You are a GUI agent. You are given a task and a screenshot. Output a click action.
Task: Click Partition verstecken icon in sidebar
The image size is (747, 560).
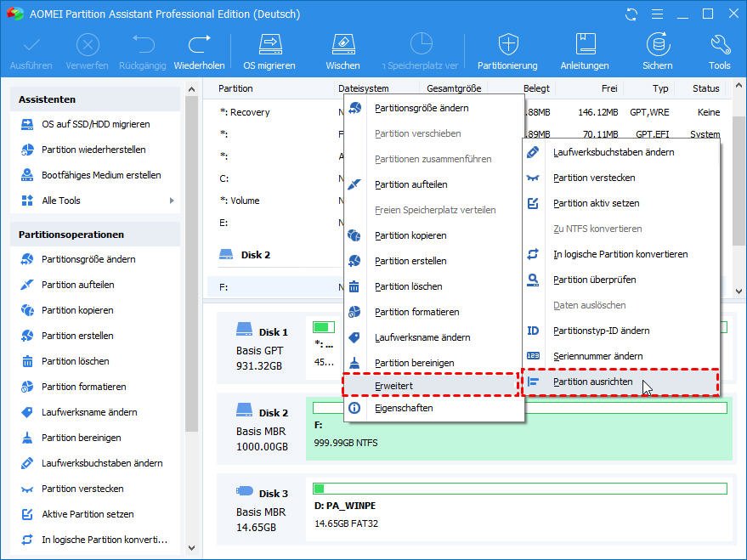pyautogui.click(x=28, y=489)
